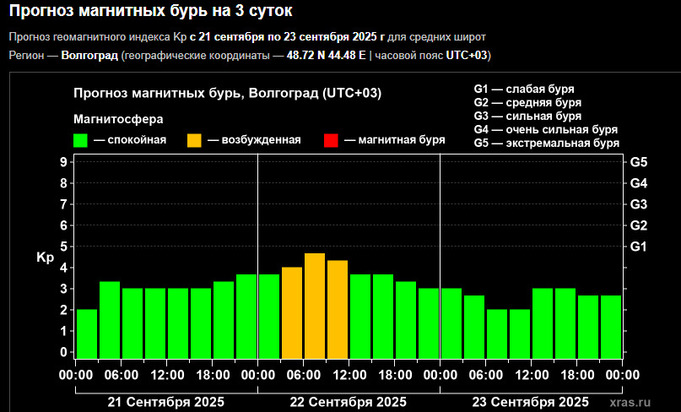Select the "21 Сентября 2025" date label
Screen dimensions: 681x412
pos(167,401)
